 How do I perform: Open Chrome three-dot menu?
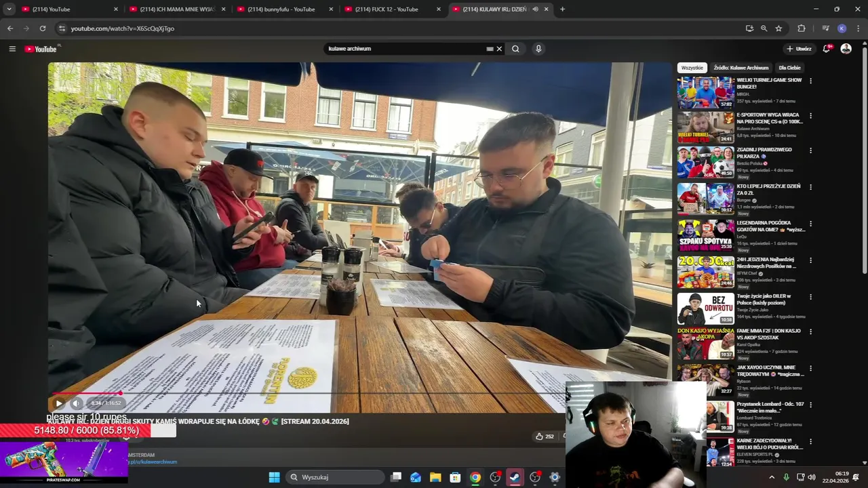pyautogui.click(x=859, y=28)
